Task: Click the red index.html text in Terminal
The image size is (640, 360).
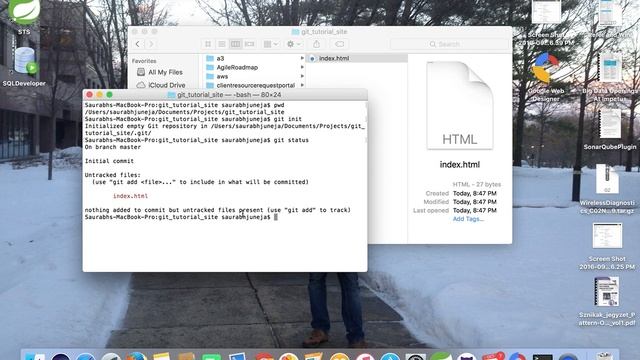Action: pyautogui.click(x=130, y=196)
